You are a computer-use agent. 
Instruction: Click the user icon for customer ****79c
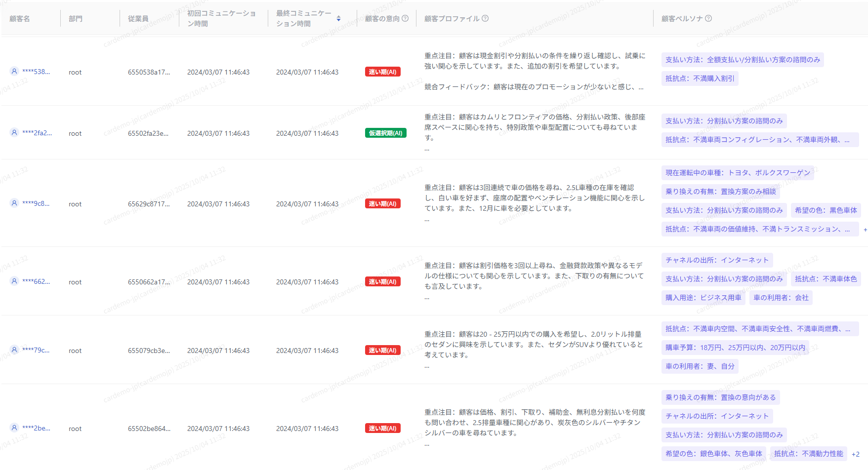(x=14, y=350)
